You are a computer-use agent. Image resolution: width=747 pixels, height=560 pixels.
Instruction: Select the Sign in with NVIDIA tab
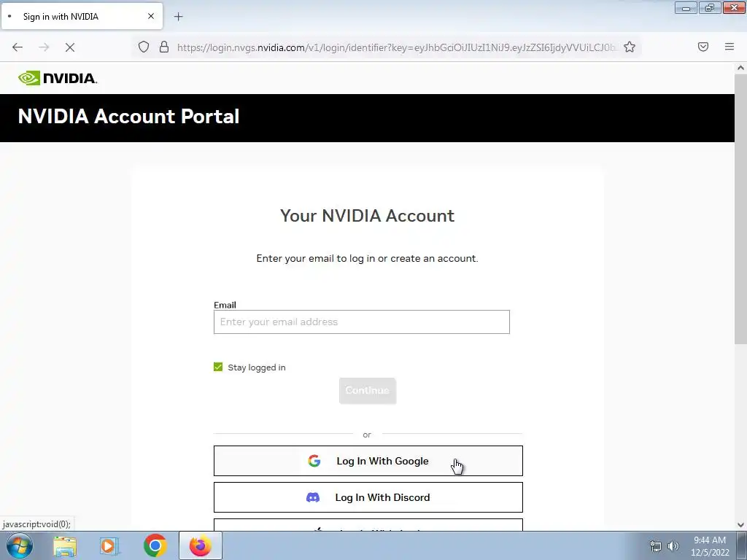point(82,16)
